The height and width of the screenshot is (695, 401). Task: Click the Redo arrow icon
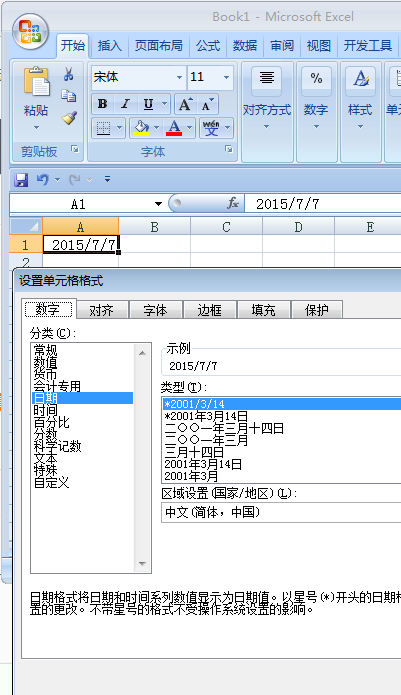(x=74, y=180)
